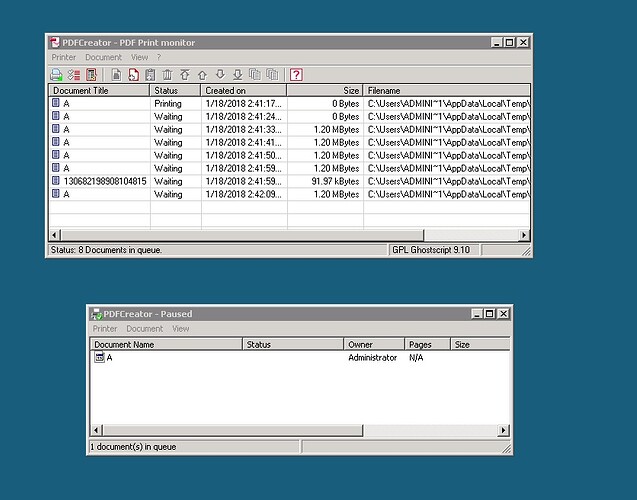Click document icon of the Printing row

[x=56, y=103]
